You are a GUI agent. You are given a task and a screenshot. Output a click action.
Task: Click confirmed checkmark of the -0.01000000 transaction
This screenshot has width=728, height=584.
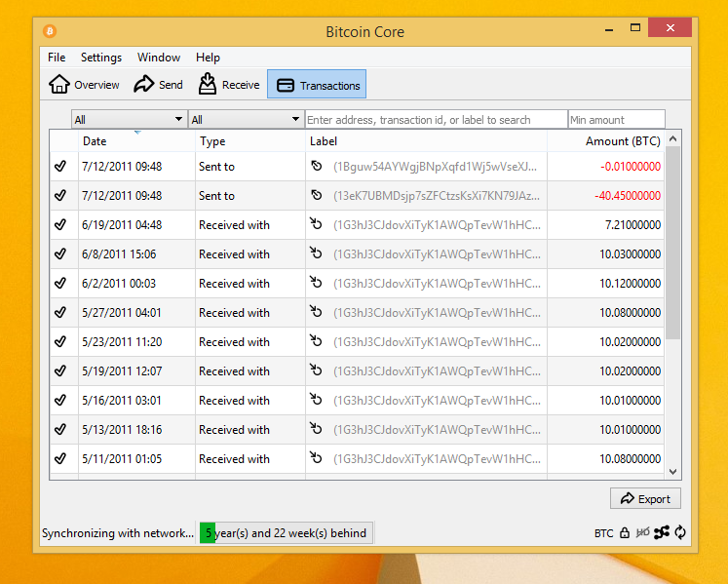(60, 166)
